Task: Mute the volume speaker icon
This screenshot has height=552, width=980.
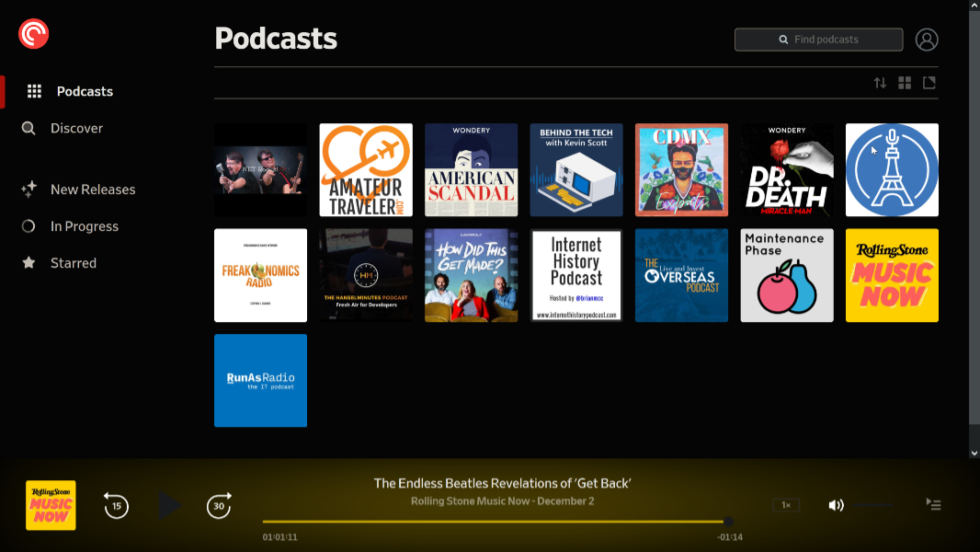Action: [836, 505]
